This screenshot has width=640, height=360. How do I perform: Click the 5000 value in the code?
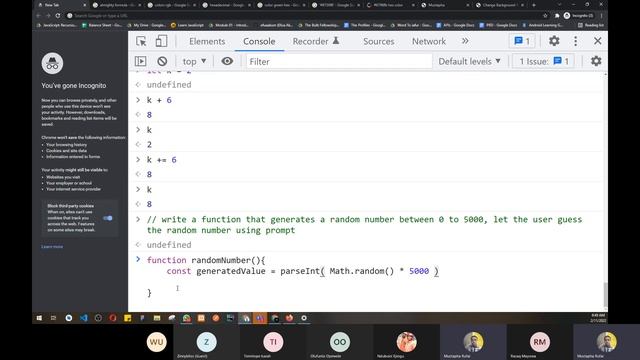click(419, 271)
